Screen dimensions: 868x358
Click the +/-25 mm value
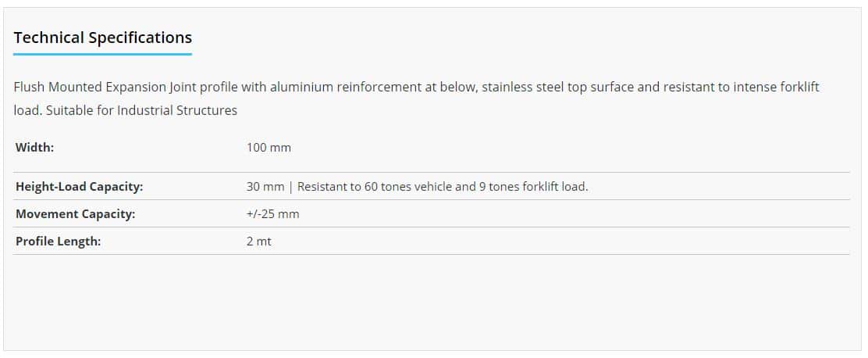[272, 214]
